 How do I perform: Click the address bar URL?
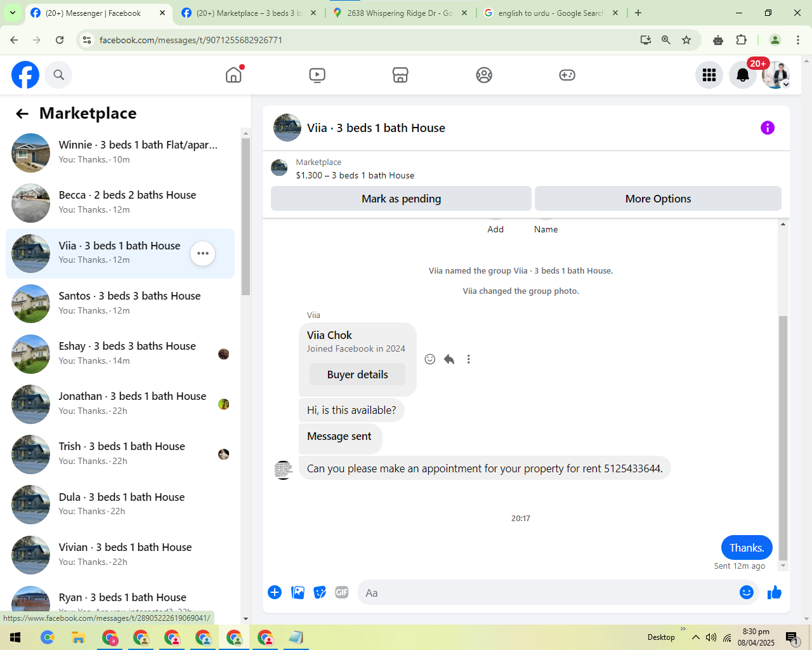tap(191, 40)
